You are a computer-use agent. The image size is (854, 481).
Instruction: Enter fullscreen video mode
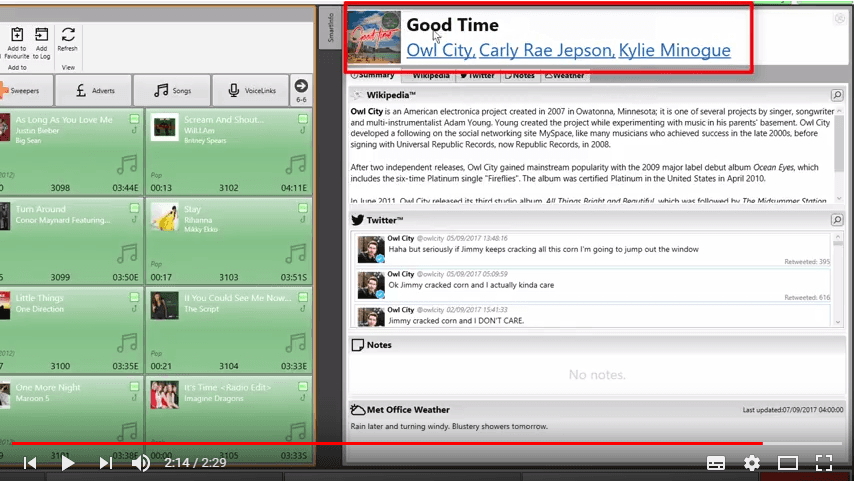824,463
